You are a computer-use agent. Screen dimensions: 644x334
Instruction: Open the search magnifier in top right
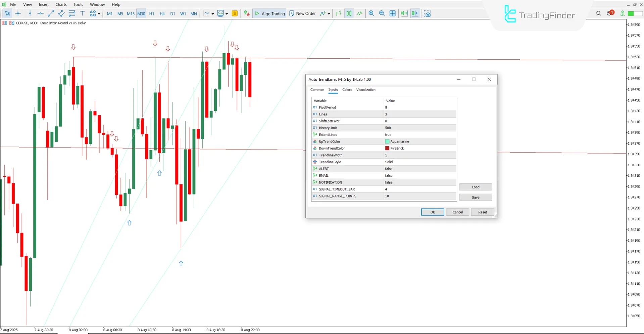[x=598, y=13]
